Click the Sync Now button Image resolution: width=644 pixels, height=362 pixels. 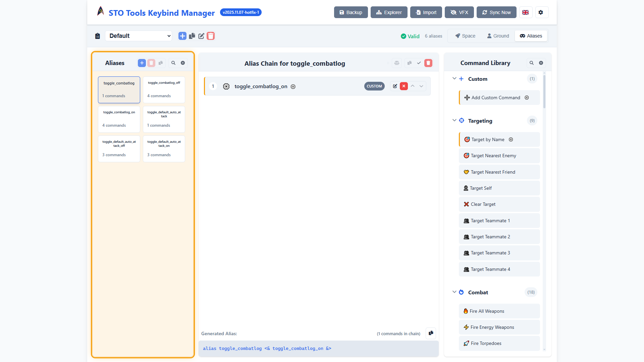(x=496, y=12)
